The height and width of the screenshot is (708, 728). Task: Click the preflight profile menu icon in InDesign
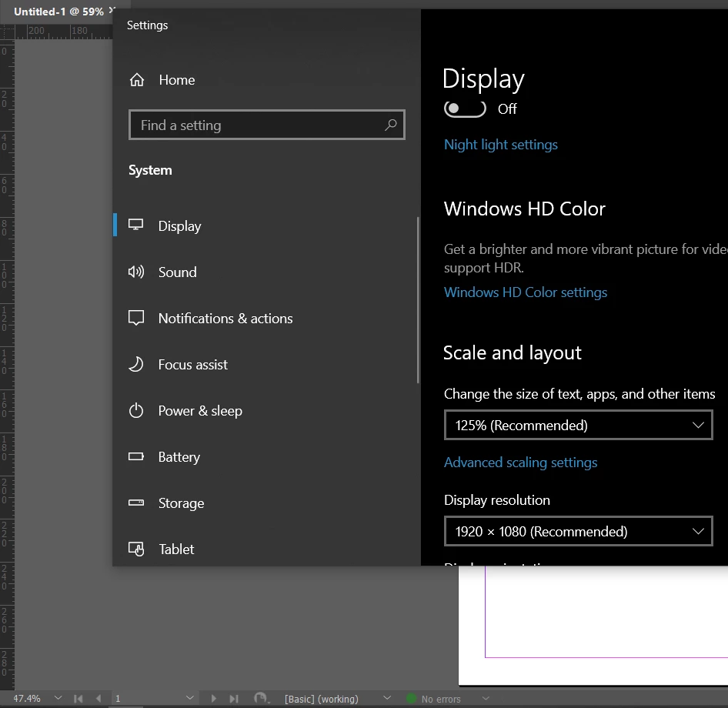261,698
